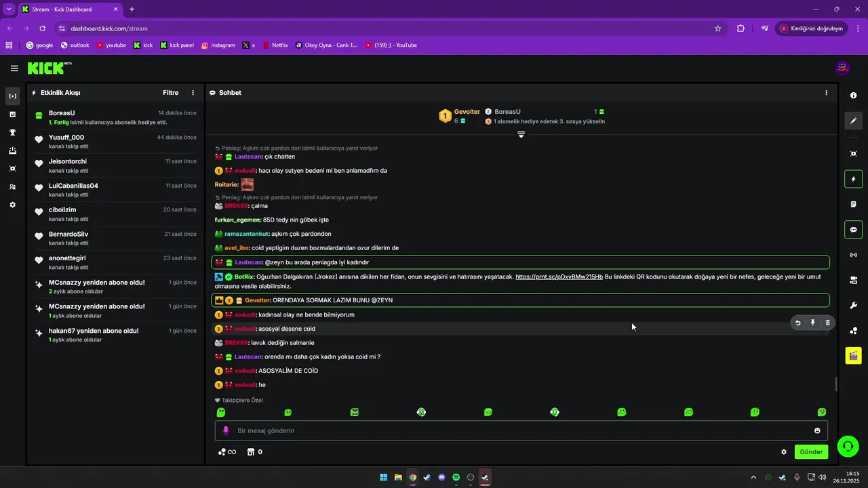Open the outlook bookmark
Image resolution: width=868 pixels, height=488 pixels.
point(75,45)
